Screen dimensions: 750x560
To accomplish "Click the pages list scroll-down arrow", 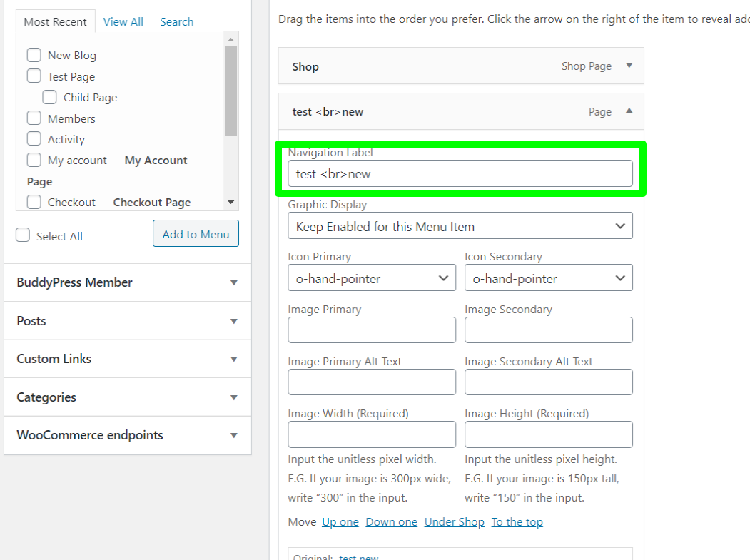I will click(231, 203).
